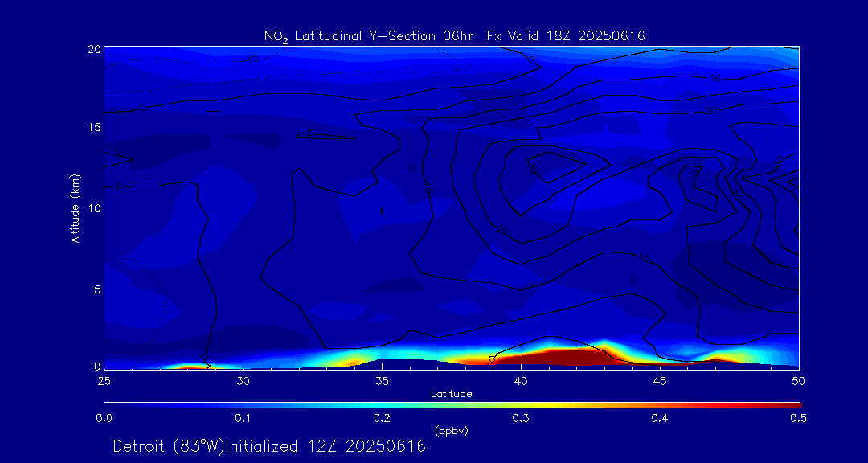Screen dimensions: 868x463
Task: Click the altitude tick label 5
Action: pyautogui.click(x=97, y=289)
